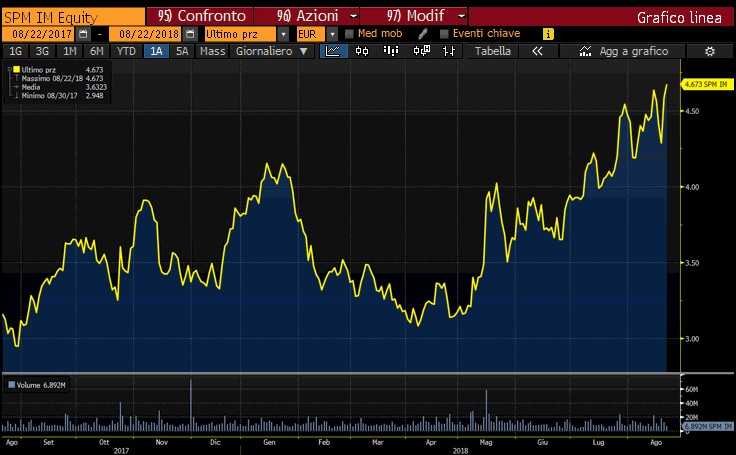
Task: Open chart settings gear icon
Action: tap(710, 51)
